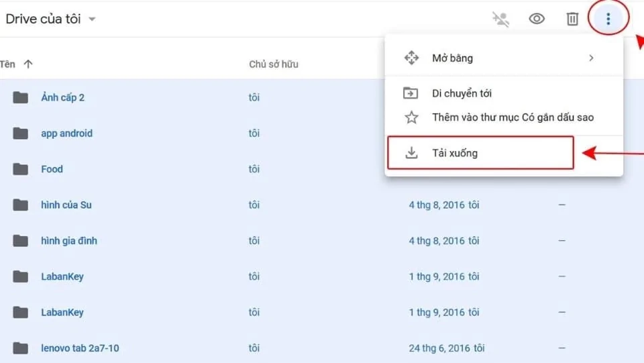Screen dimensions: 644x363
Task: Expand the Drive của tôi dropdown arrow
Action: tap(92, 19)
